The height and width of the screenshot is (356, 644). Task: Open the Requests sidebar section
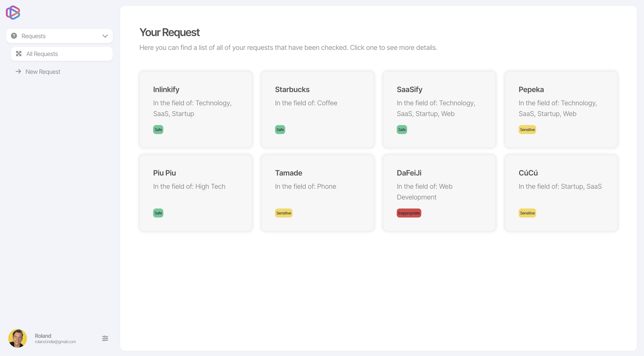pos(59,36)
